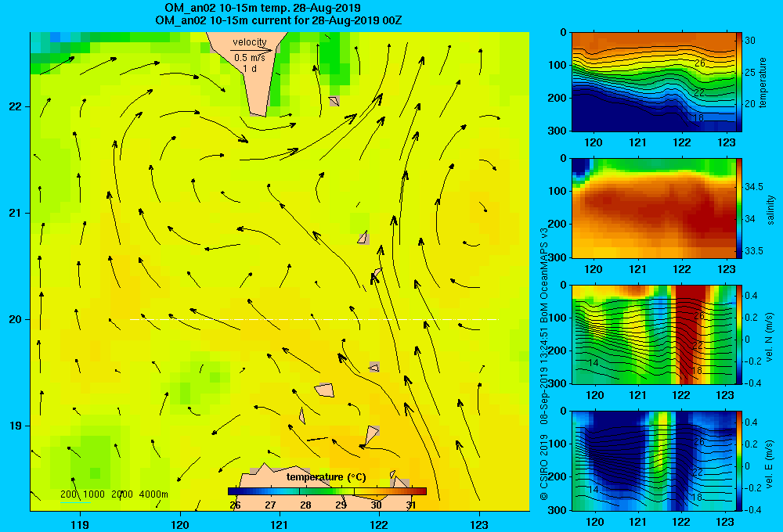The image size is (783, 532).
Task: Open the northward velocity section panel
Action: pos(654,334)
